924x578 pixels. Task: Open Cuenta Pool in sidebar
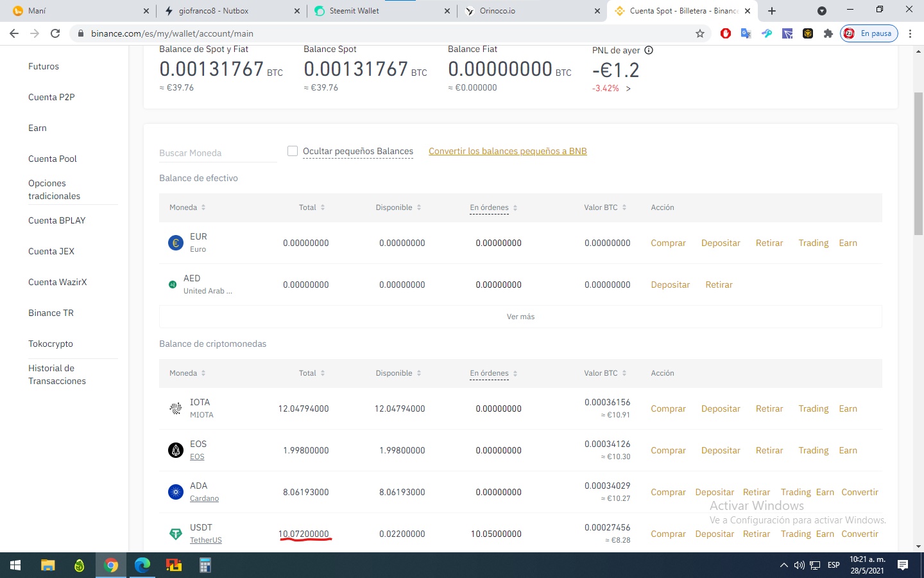tap(53, 159)
